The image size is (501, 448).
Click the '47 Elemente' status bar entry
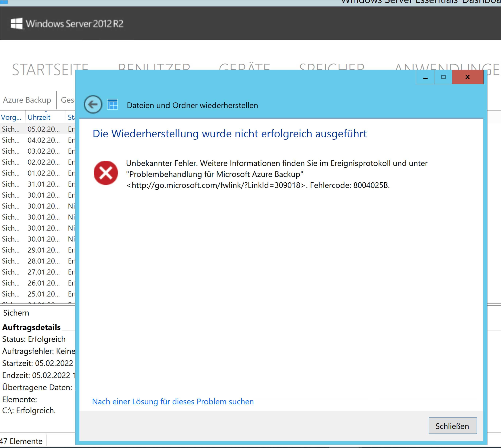[x=21, y=441]
